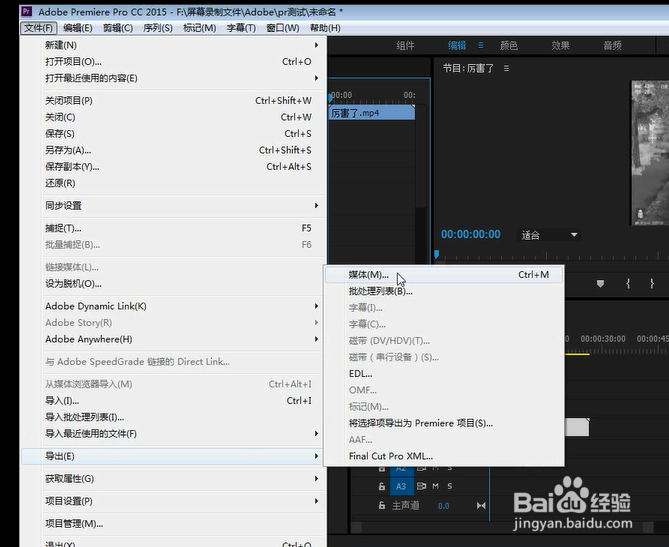Switch to the 音频 workspace tab
The image size is (669, 547).
[x=612, y=45]
